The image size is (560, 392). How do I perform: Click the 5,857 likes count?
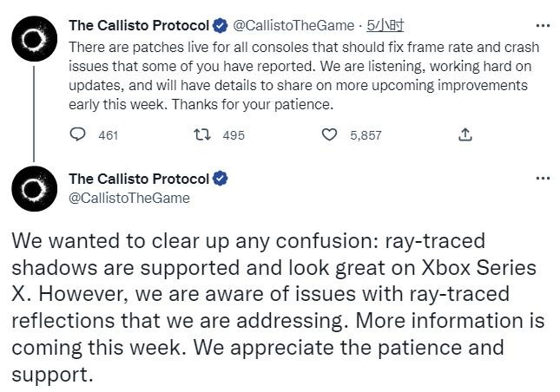(366, 135)
